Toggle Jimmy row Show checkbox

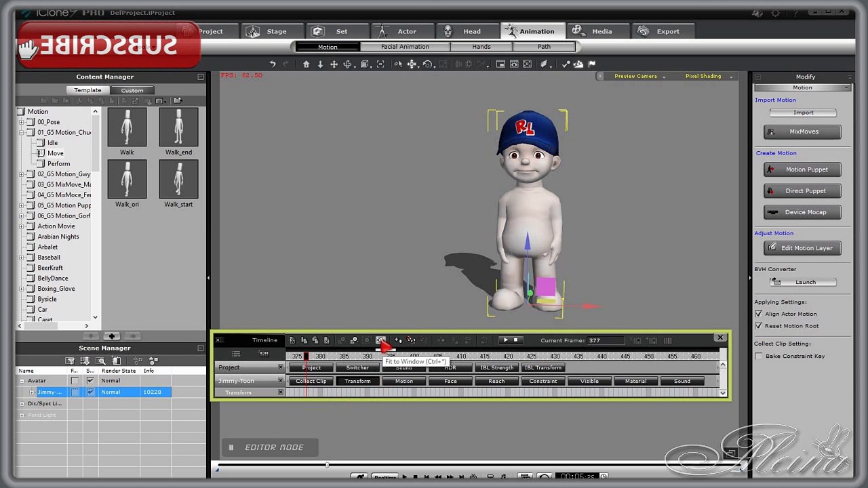click(x=90, y=392)
